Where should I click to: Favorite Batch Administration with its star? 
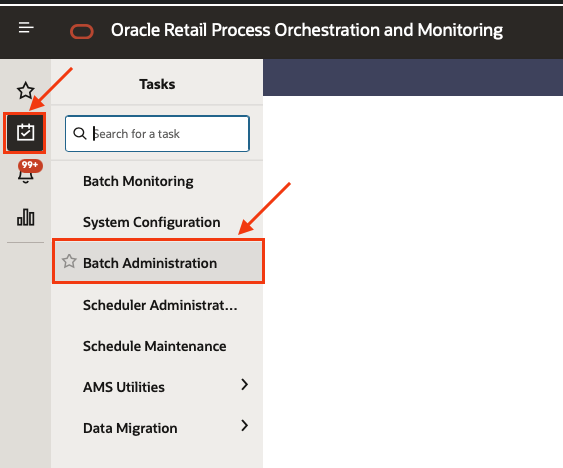pos(69,261)
